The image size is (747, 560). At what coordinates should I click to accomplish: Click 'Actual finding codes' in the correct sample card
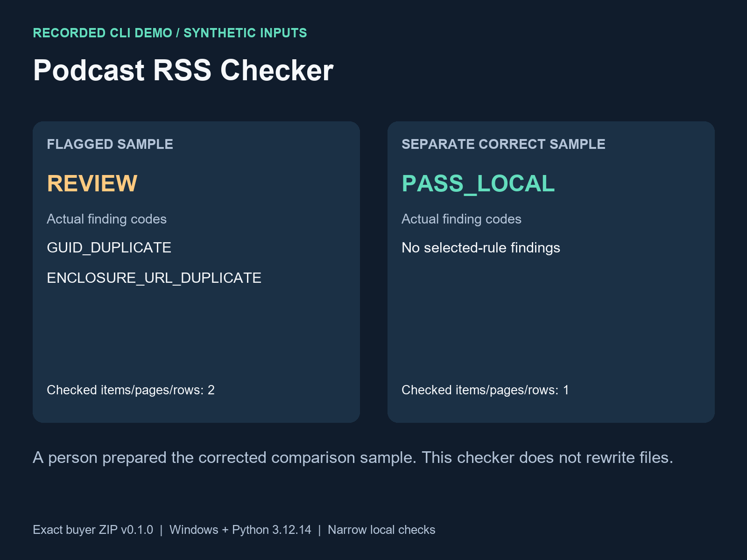click(x=461, y=219)
